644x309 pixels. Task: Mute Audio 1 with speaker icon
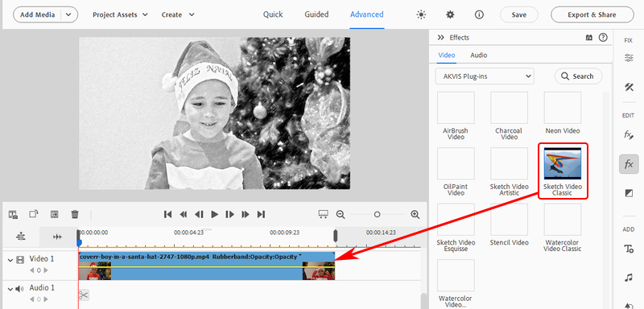point(19,289)
